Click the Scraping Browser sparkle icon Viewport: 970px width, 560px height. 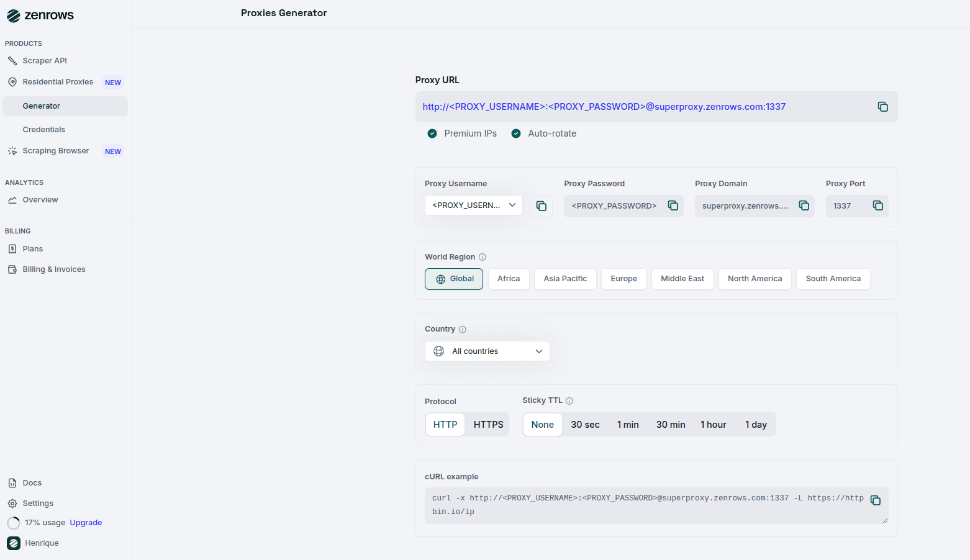pos(12,151)
